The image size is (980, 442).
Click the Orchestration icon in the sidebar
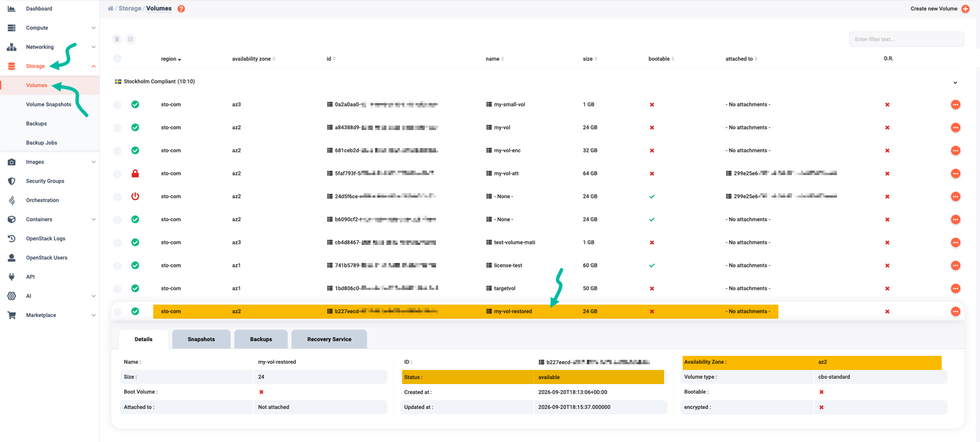[x=11, y=200]
